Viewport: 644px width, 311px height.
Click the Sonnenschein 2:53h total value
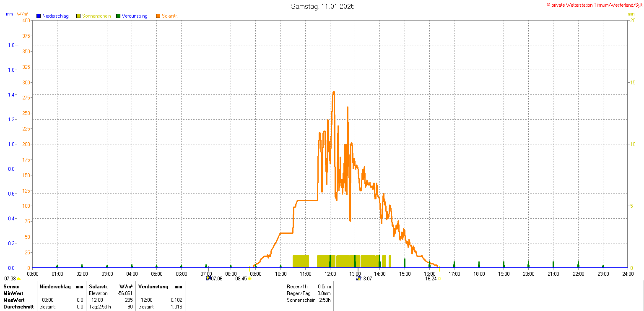pyautogui.click(x=325, y=300)
